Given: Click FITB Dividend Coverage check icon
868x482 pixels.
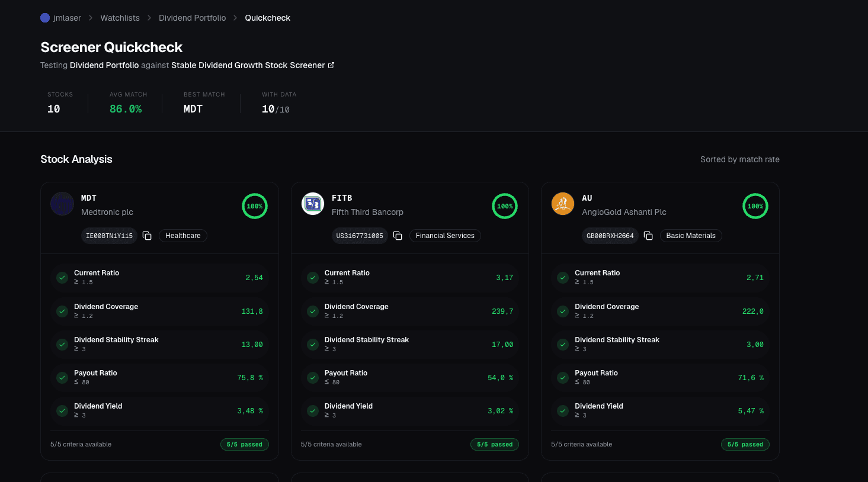Looking at the screenshot, I should (313, 311).
